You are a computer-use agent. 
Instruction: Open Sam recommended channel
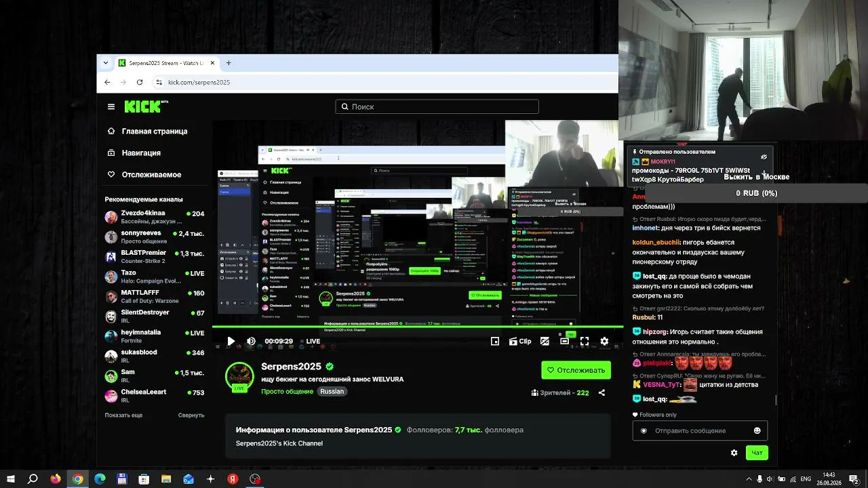pos(155,375)
